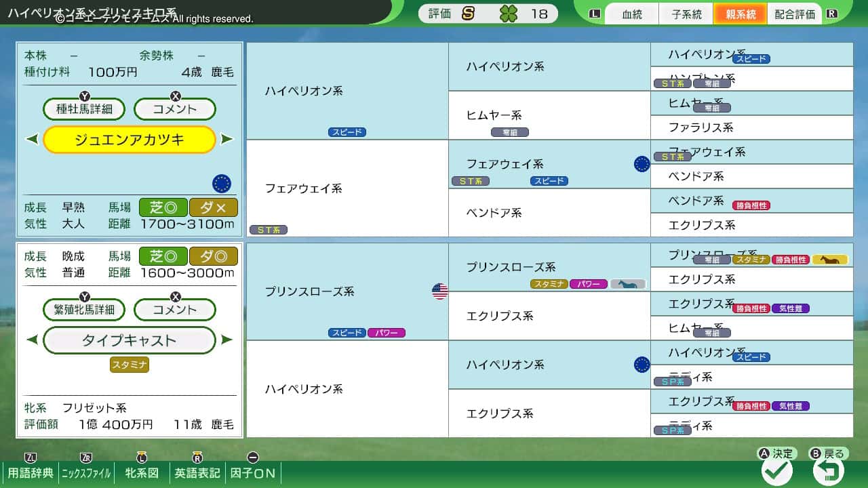868x488 pixels.
Task: Toggle 英語表記 English notation
Action: click(x=197, y=472)
